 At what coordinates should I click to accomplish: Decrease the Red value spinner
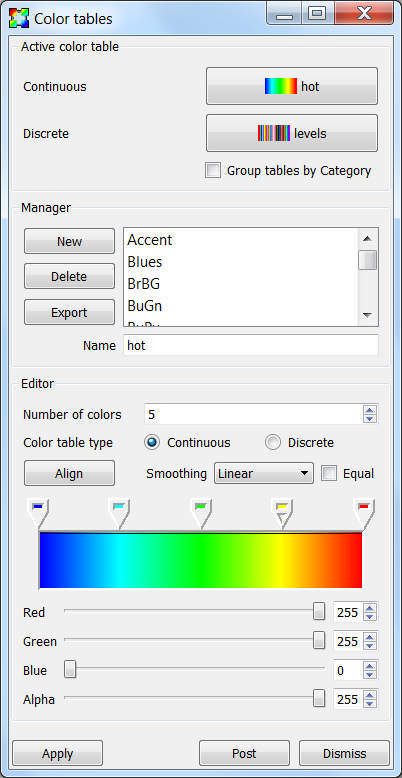tap(370, 617)
